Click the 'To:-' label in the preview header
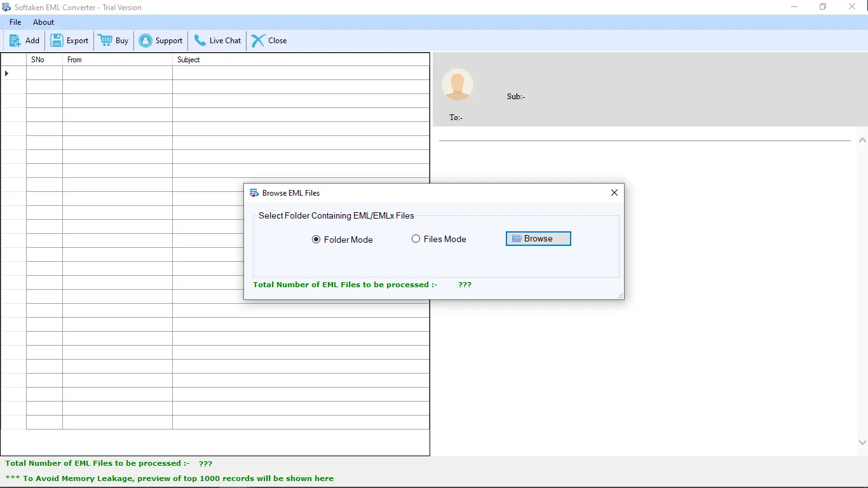868x488 pixels. tap(456, 118)
